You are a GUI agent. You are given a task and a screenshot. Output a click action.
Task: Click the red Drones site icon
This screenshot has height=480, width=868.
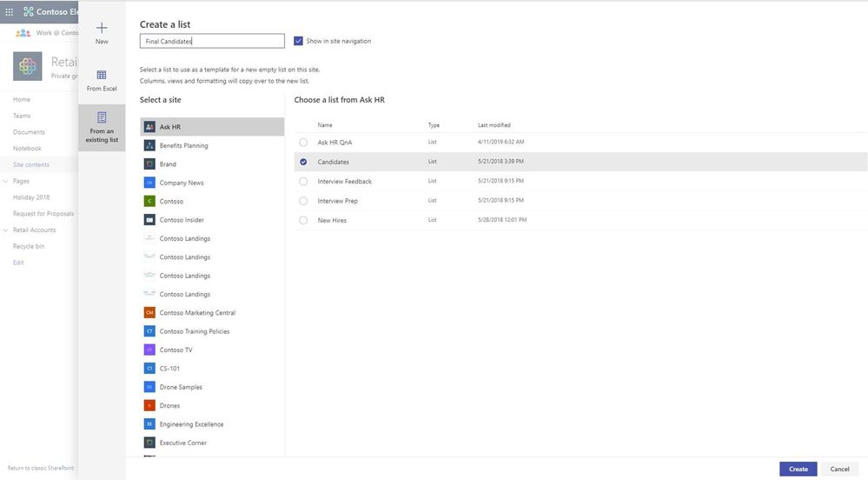(x=149, y=405)
